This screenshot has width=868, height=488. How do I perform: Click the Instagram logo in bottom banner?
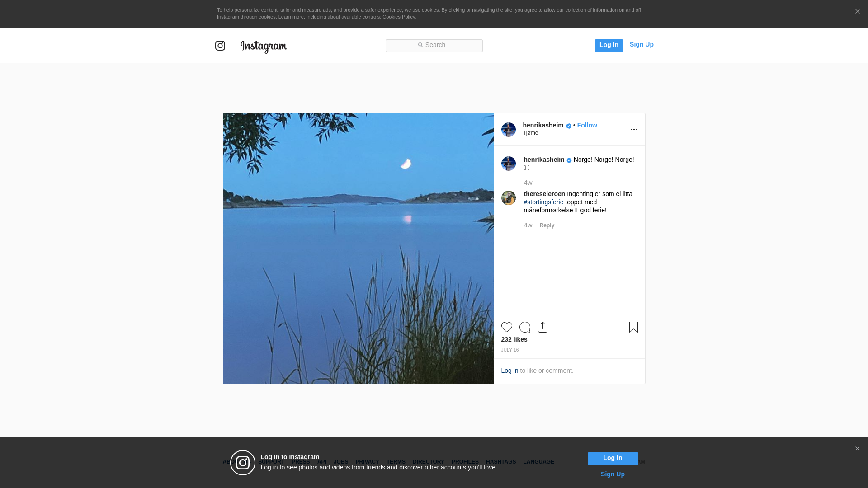243,463
